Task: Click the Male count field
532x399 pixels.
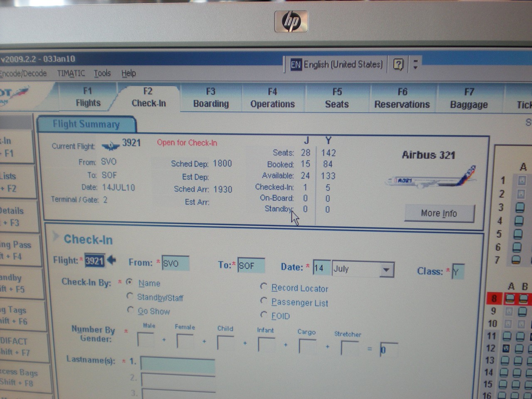Action: coord(145,340)
